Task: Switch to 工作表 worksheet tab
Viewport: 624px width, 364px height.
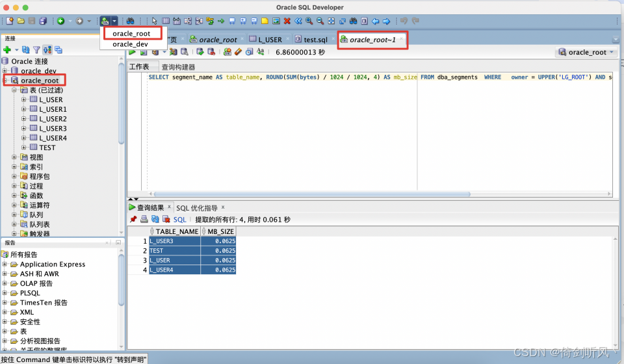Action: [x=139, y=66]
